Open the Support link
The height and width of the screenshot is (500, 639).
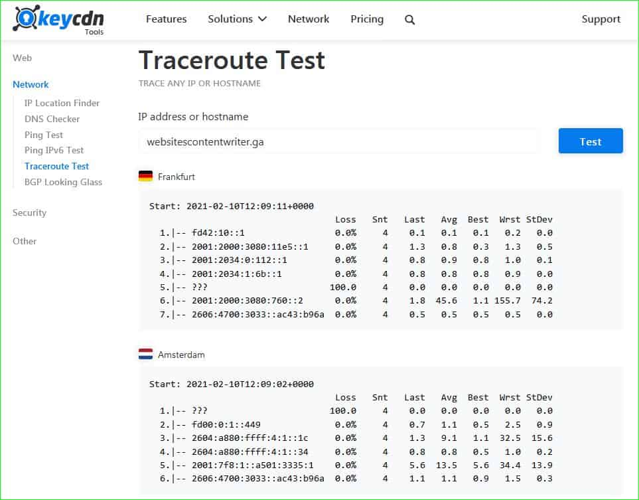[600, 19]
